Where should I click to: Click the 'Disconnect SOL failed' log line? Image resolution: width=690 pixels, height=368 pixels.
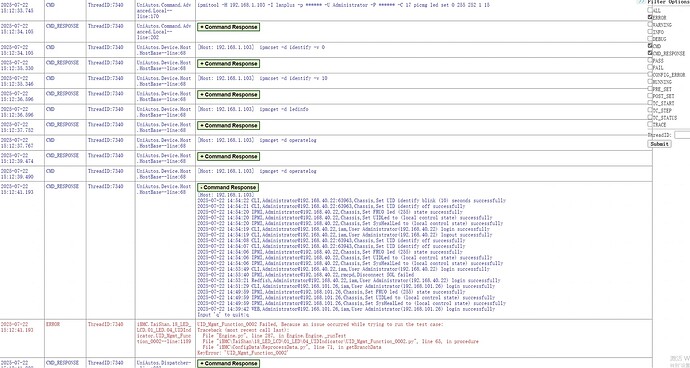(306, 275)
